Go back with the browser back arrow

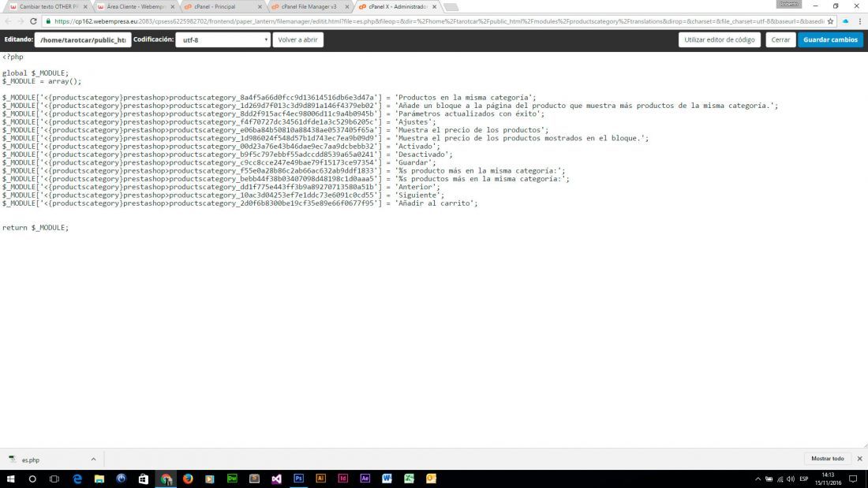[x=9, y=21]
